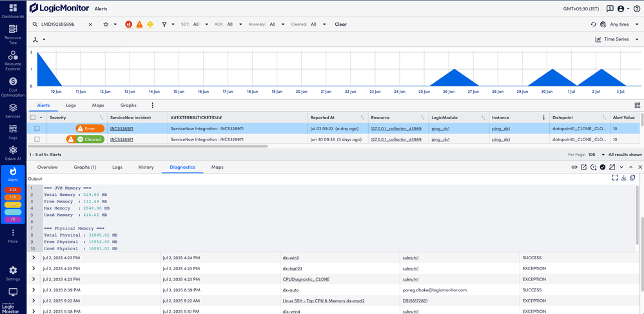
Task: Download the diagnostics output
Action: tap(623, 178)
